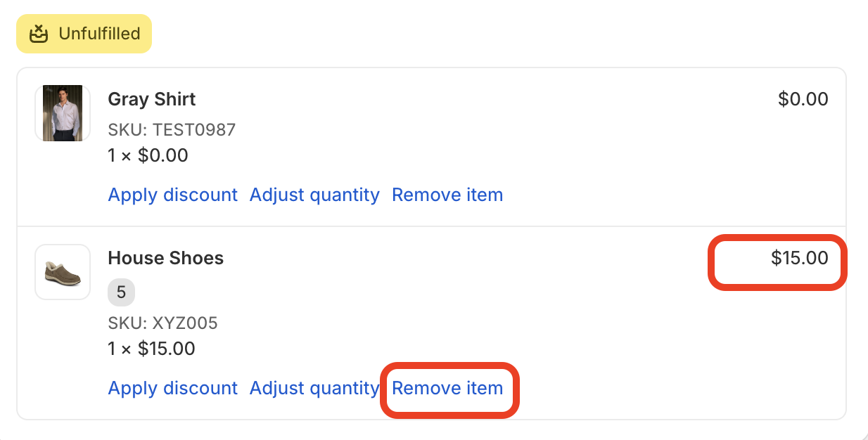Apply discount to the Gray Shirt
The image size is (868, 440).
tap(173, 195)
